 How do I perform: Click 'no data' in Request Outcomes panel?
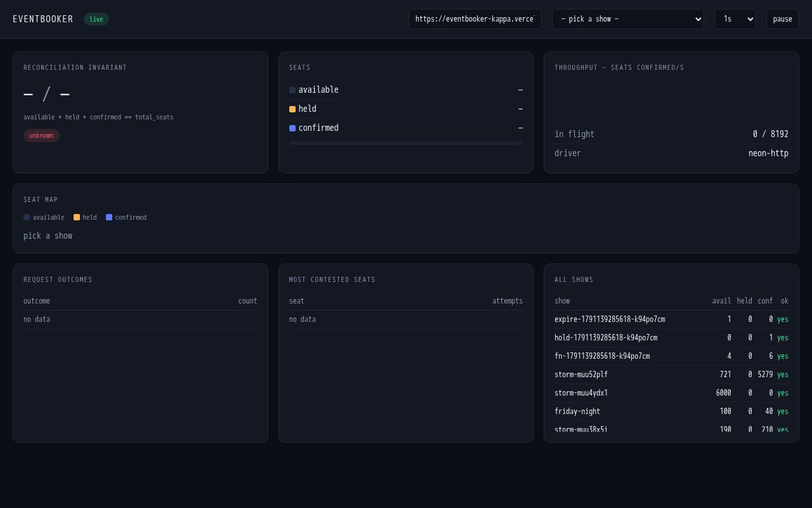coord(37,319)
